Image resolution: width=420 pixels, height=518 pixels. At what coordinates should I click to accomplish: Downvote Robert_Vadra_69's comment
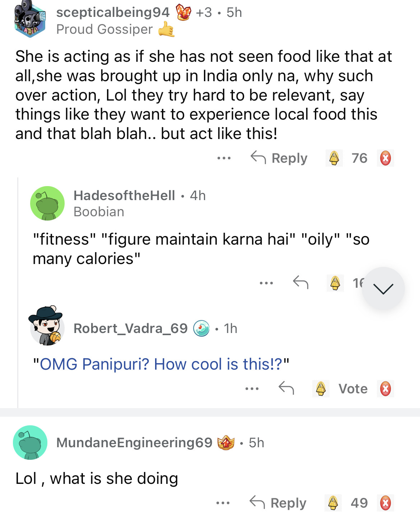click(x=386, y=389)
